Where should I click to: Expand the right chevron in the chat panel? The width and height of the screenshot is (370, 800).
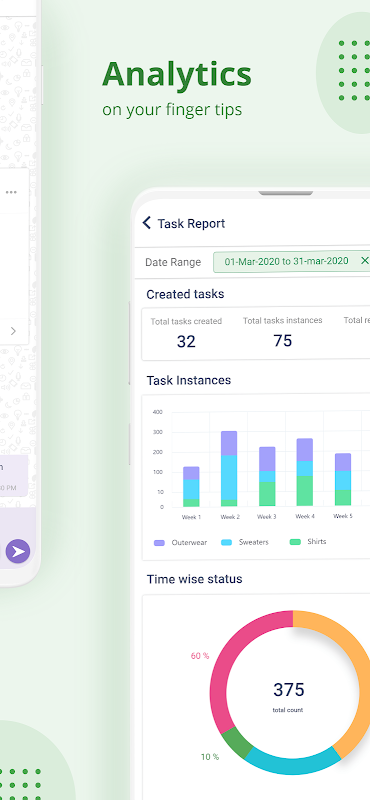13,331
